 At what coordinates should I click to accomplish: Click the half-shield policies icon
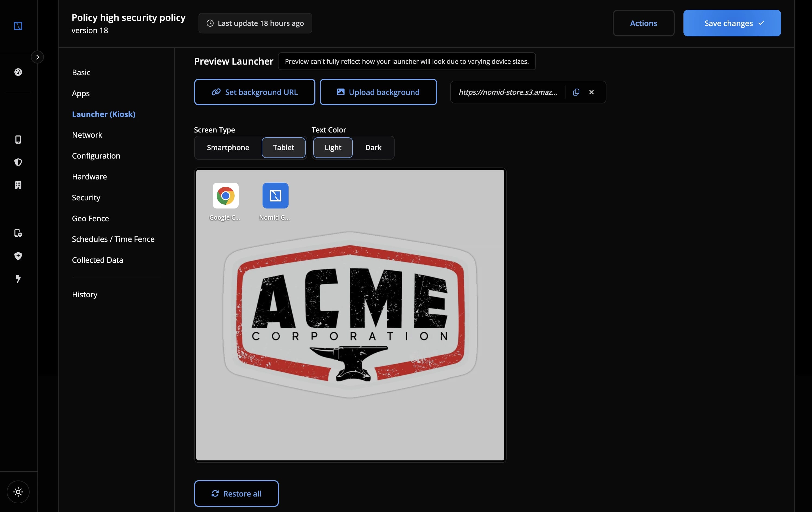(x=18, y=162)
